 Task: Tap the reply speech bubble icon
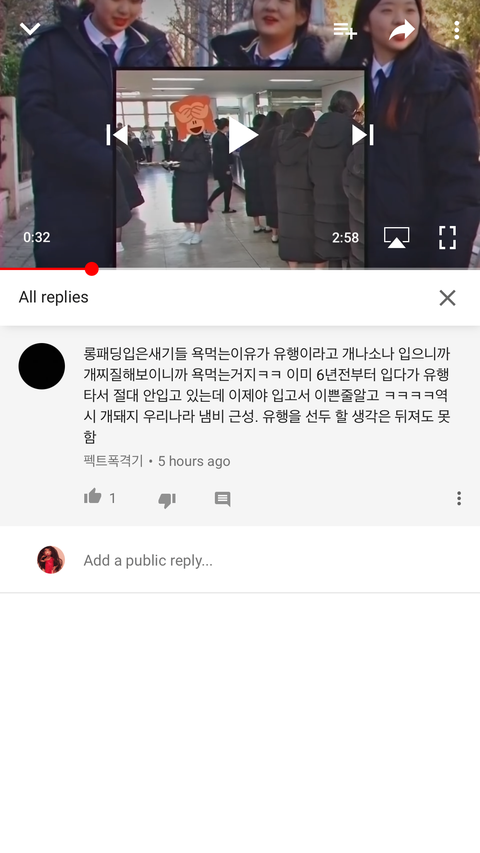tap(223, 499)
